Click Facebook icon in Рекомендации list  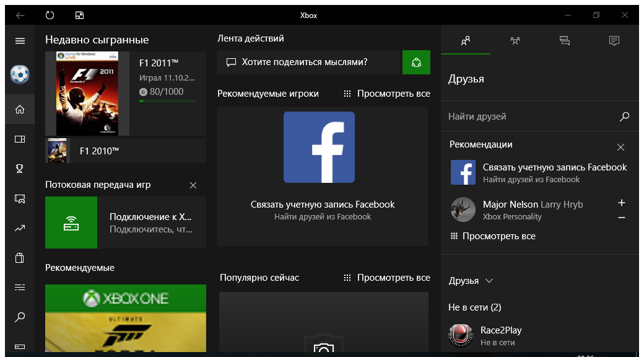(x=463, y=172)
